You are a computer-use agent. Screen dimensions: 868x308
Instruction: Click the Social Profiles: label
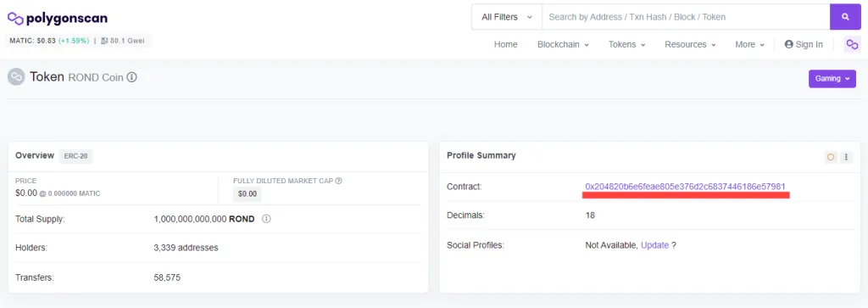tap(476, 245)
